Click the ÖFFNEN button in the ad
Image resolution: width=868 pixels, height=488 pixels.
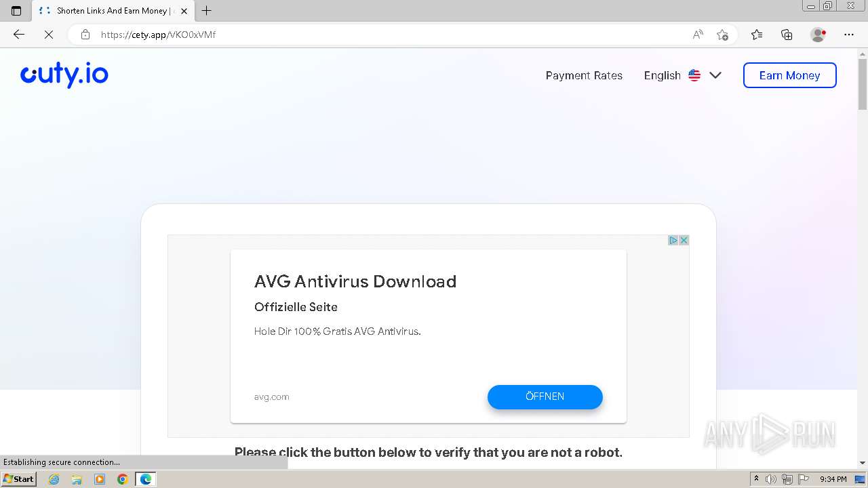coord(545,396)
